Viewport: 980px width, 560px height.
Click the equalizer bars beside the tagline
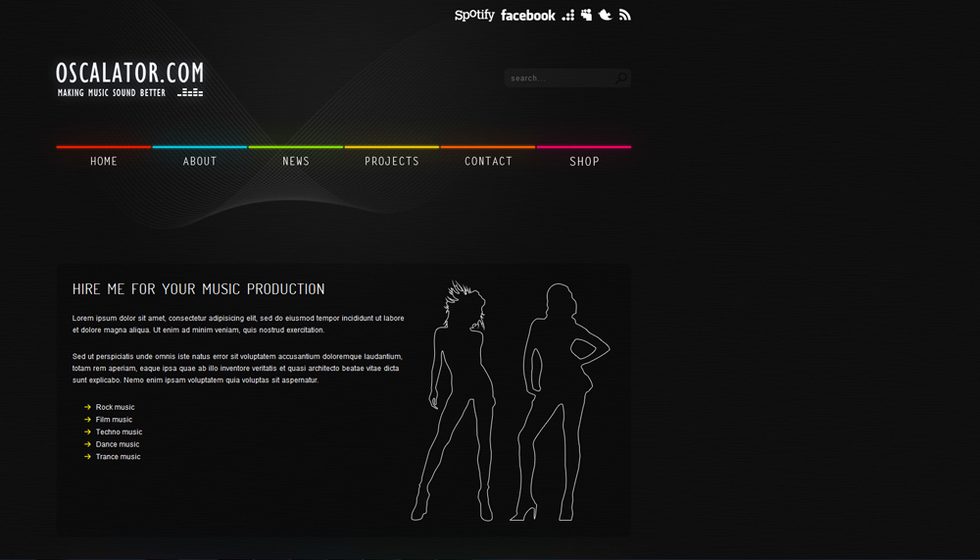[190, 92]
